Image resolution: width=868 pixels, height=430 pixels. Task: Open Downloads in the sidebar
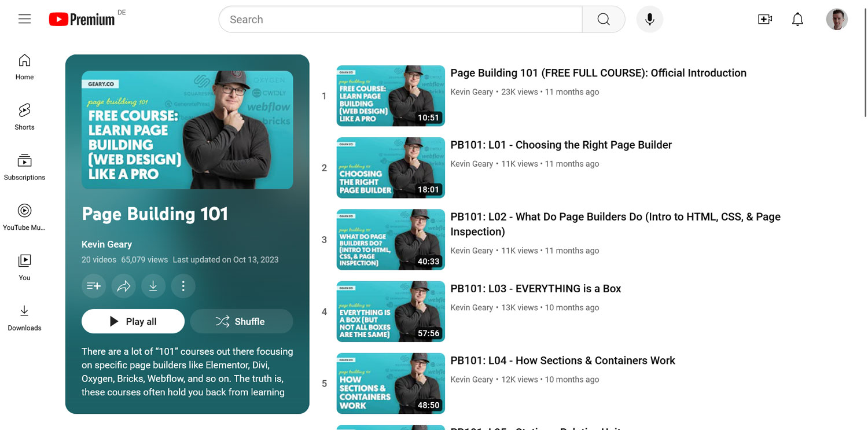[24, 318]
